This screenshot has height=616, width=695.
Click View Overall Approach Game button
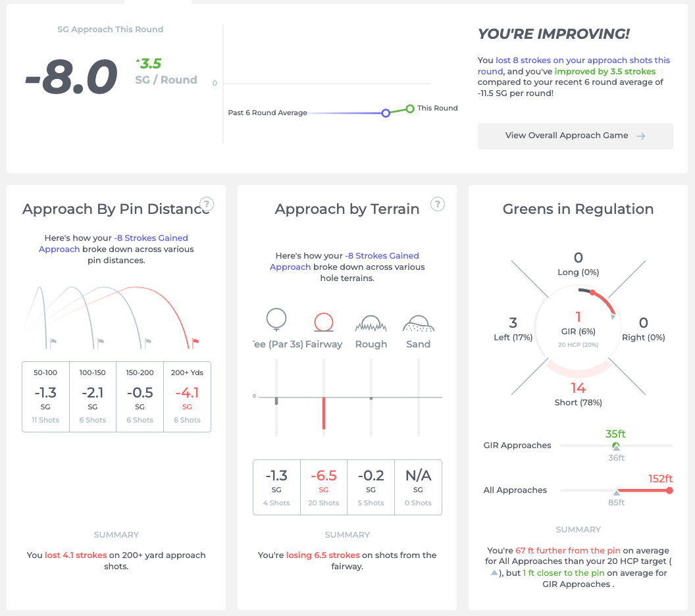[x=575, y=136]
